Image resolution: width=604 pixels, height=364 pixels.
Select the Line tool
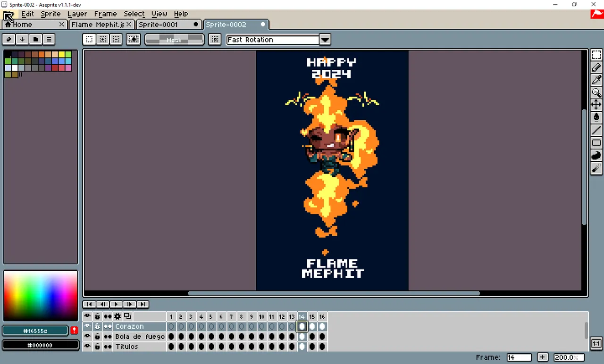(596, 130)
